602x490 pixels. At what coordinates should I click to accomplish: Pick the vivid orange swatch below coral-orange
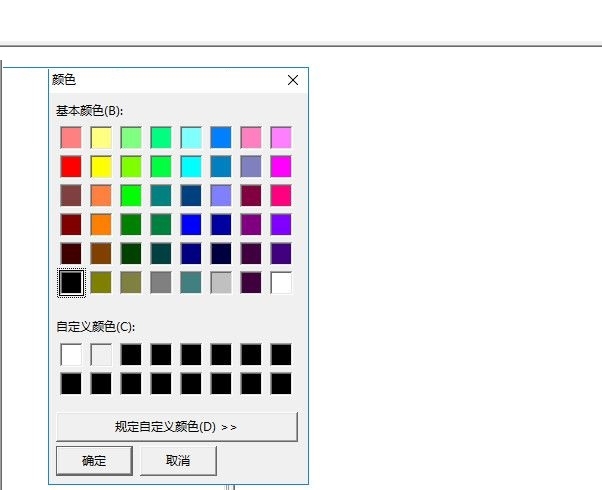101,225
